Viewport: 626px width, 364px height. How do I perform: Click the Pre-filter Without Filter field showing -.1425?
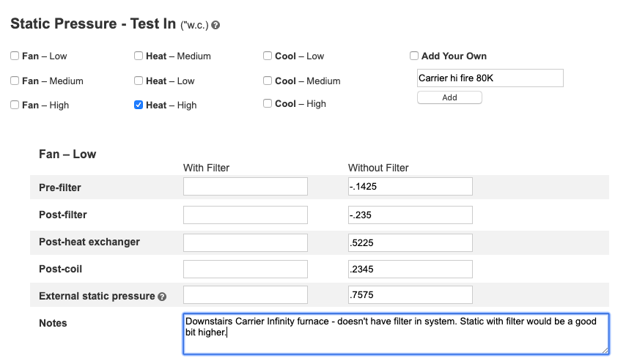point(410,187)
